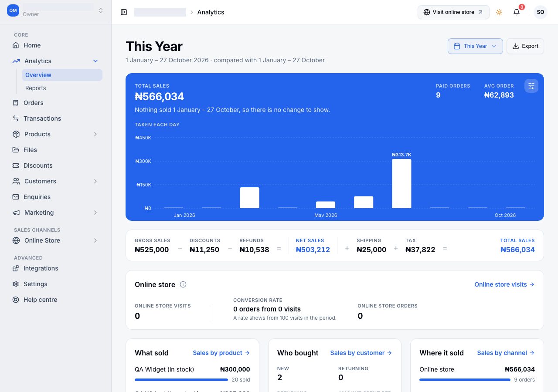Open the SO user avatar menu
This screenshot has height=392, width=558.
point(541,12)
